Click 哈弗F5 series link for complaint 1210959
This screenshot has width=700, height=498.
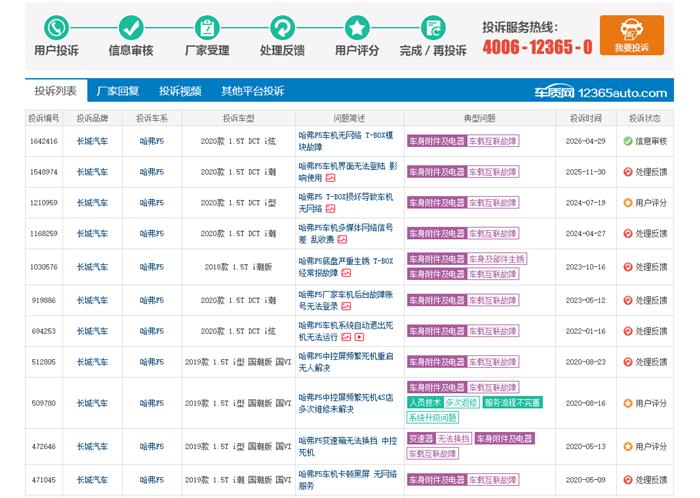pos(151,203)
